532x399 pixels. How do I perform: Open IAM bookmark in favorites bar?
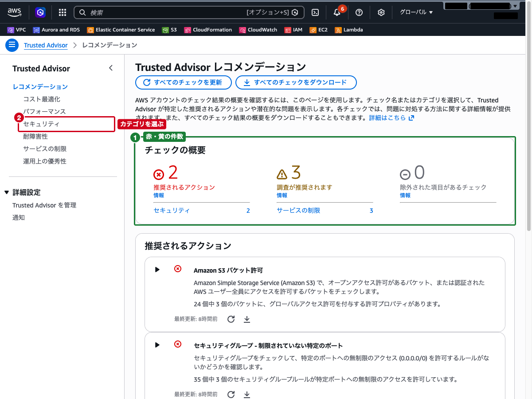pyautogui.click(x=293, y=30)
